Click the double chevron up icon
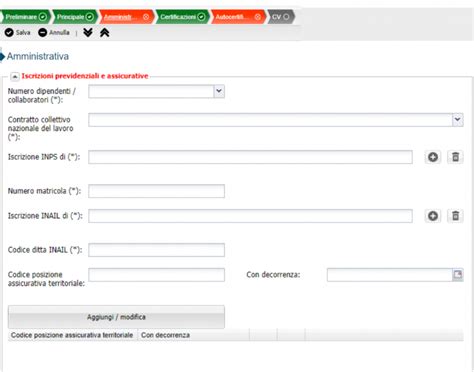This screenshot has height=372, width=474. coord(105,33)
